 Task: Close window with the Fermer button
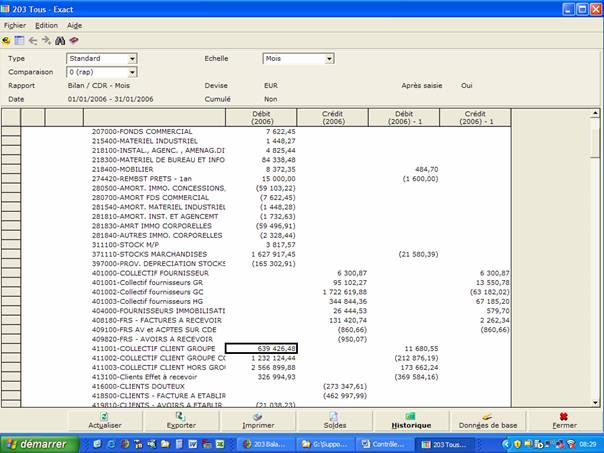click(564, 419)
